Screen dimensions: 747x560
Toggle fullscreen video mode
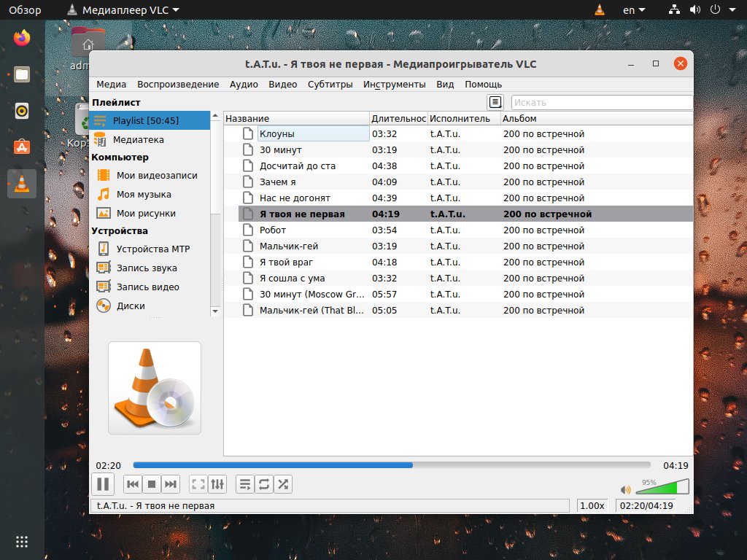[x=198, y=484]
